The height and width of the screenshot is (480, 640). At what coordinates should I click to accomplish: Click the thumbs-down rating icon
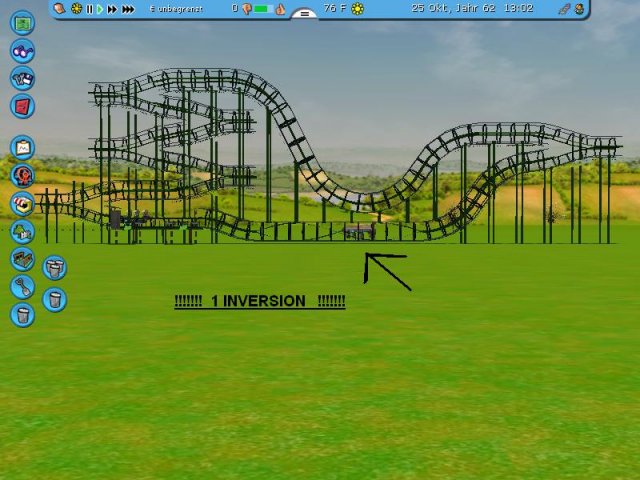[x=247, y=9]
